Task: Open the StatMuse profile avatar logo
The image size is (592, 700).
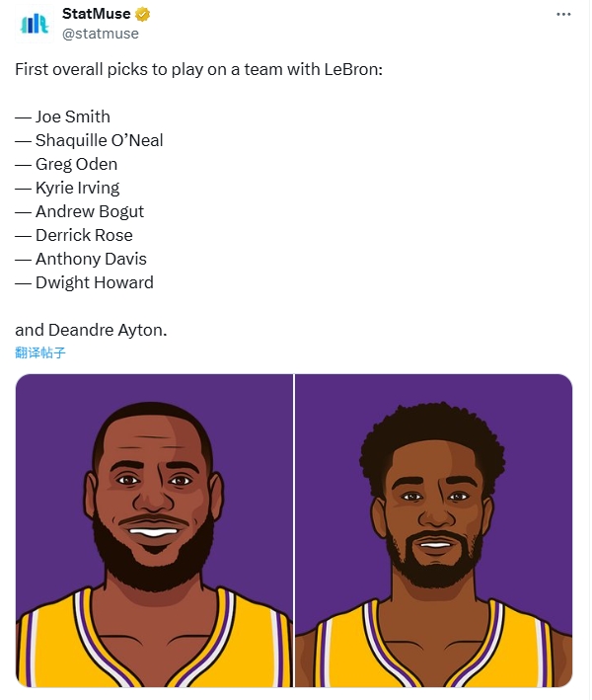Action: (x=35, y=24)
